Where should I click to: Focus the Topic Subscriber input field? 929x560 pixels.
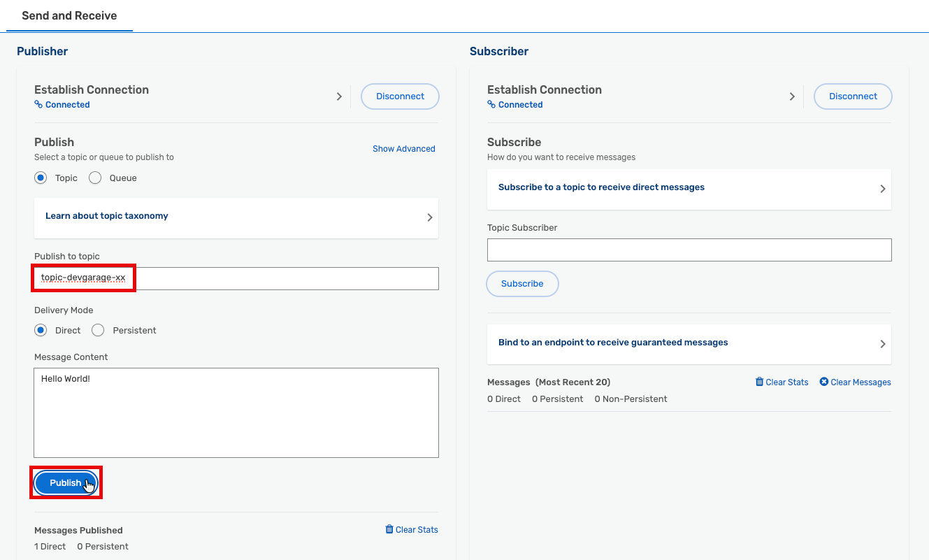[689, 250]
